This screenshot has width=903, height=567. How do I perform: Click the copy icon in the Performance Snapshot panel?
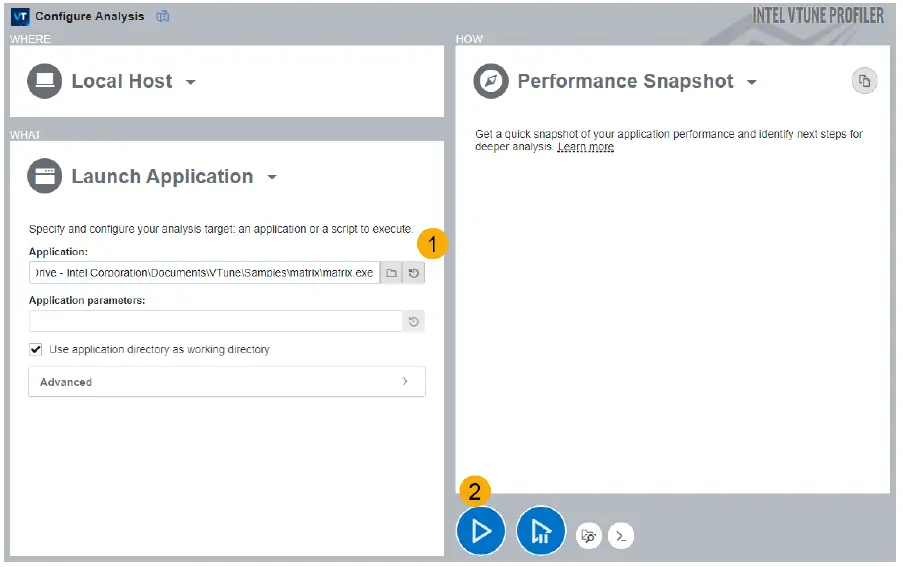coord(864,81)
